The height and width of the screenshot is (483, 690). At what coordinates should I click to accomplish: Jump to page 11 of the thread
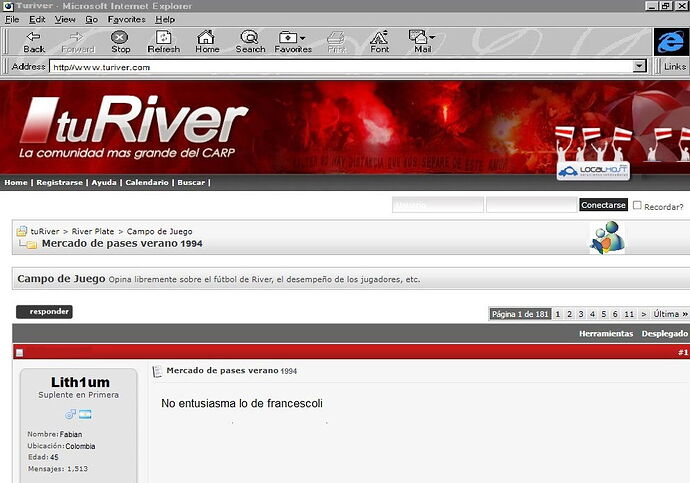tap(629, 314)
